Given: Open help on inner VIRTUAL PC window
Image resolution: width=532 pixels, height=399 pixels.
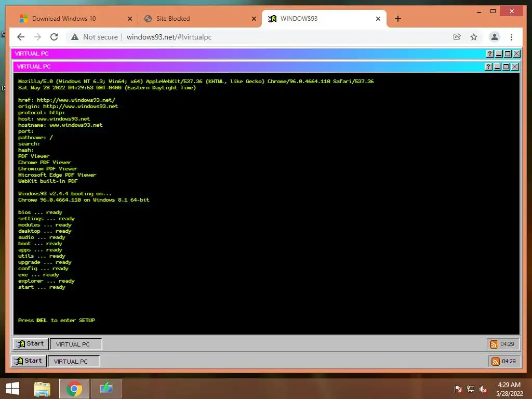Looking at the screenshot, I should pos(488,66).
